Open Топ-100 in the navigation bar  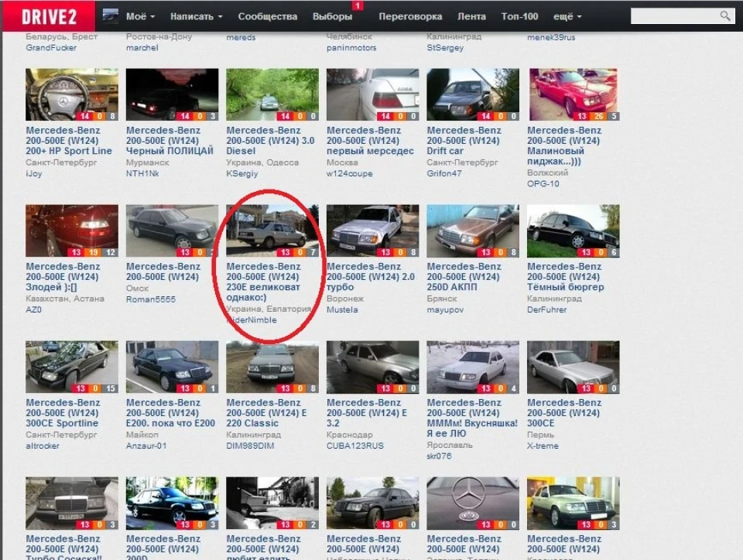tap(520, 16)
